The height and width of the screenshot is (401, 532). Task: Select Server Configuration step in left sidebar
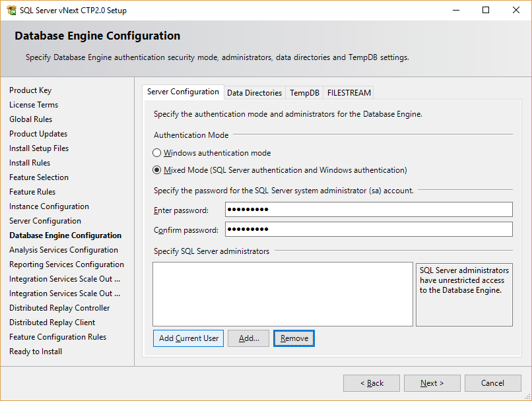[x=45, y=221]
